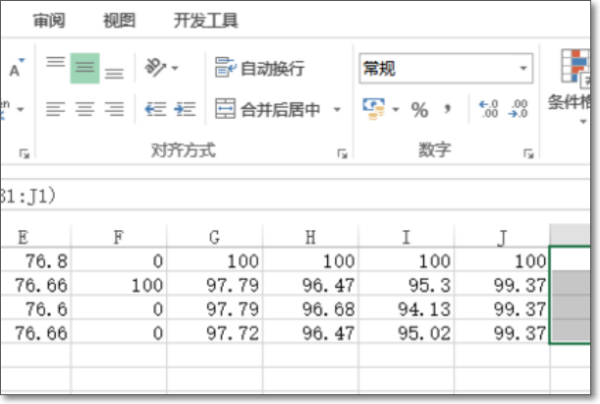
Task: Open 数字 dialog launcher
Action: point(528,154)
